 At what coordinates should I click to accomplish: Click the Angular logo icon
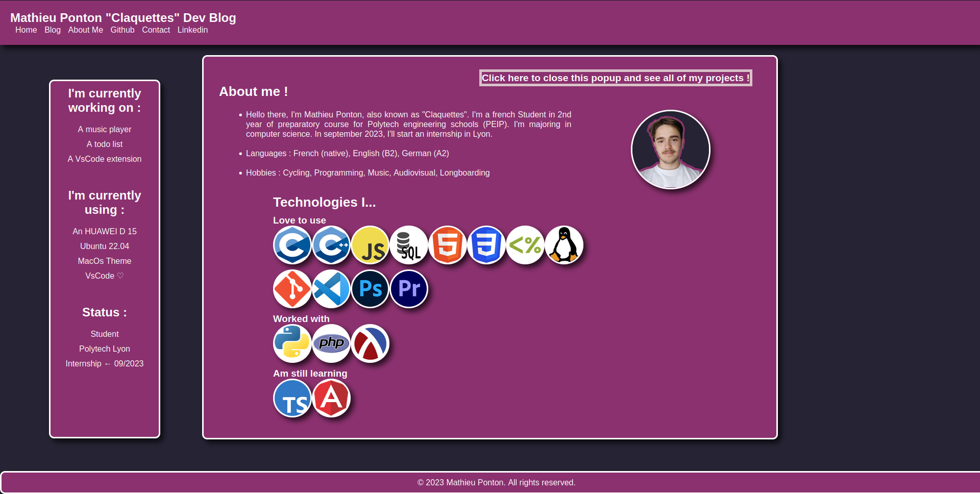pyautogui.click(x=331, y=398)
